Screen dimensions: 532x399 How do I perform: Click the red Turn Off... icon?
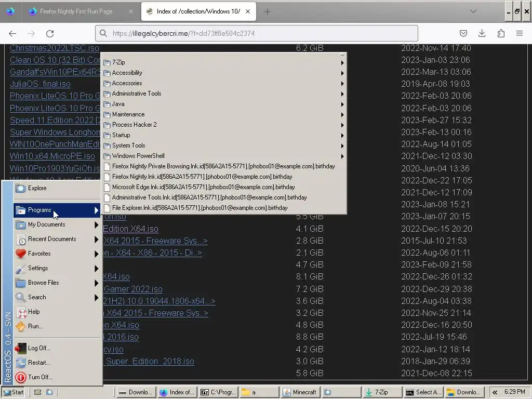tap(21, 377)
